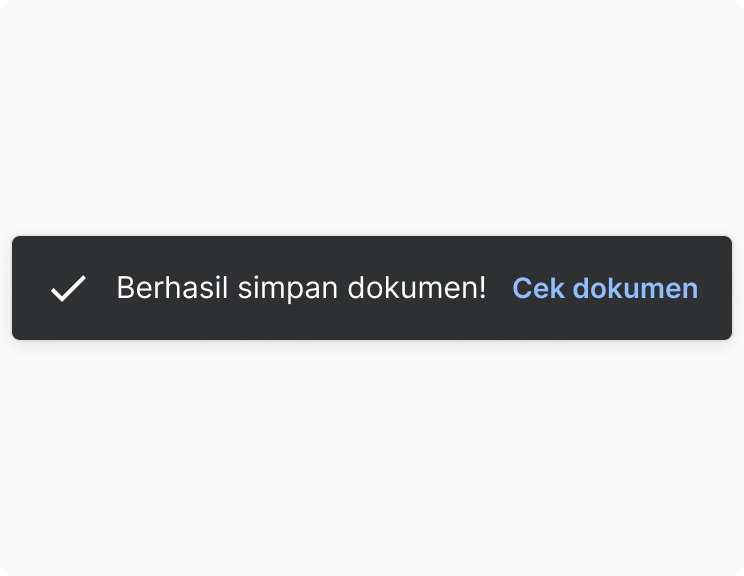Image resolution: width=744 pixels, height=576 pixels.
Task: Click the white checkmark success icon
Action: click(68, 288)
